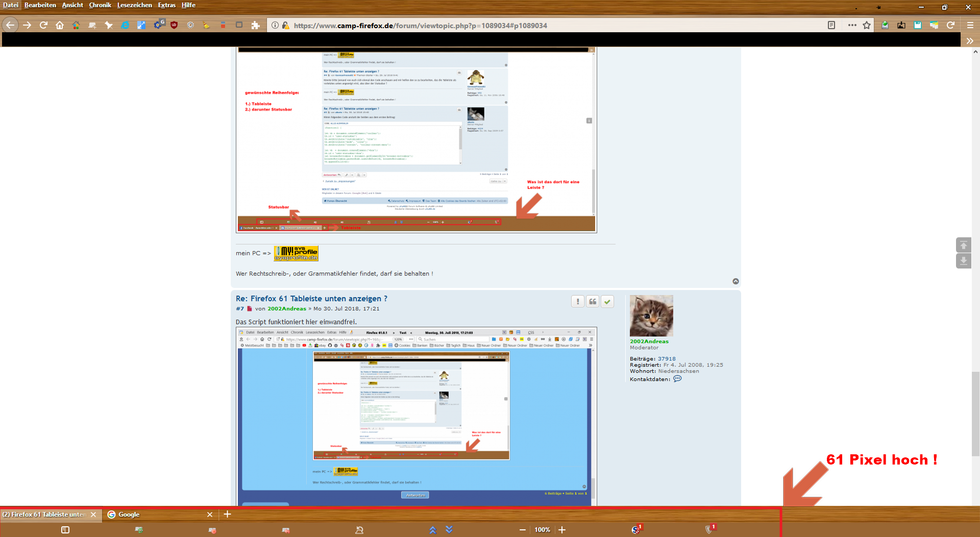Viewport: 980px width, 537px height.
Task: Open a new tab with plus
Action: click(228, 515)
